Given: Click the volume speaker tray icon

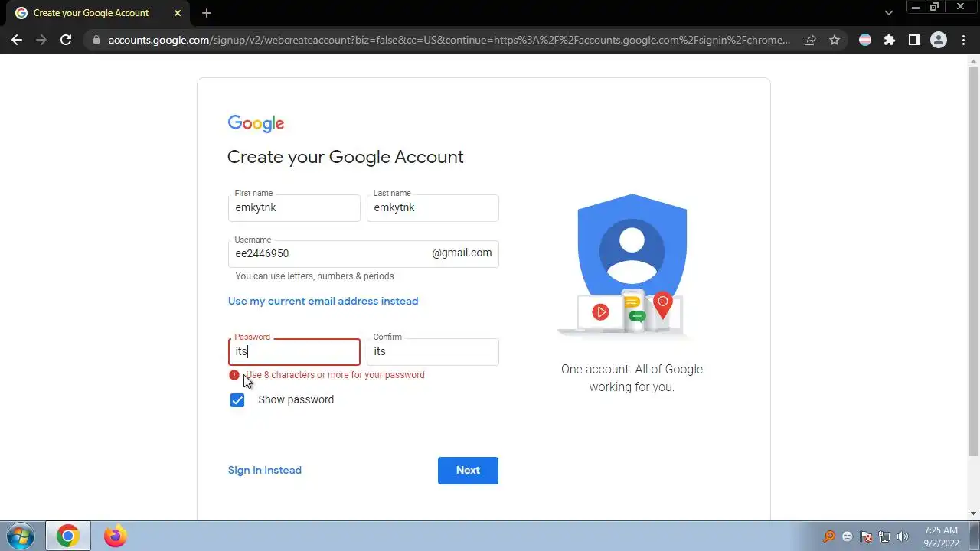Looking at the screenshot, I should [903, 536].
